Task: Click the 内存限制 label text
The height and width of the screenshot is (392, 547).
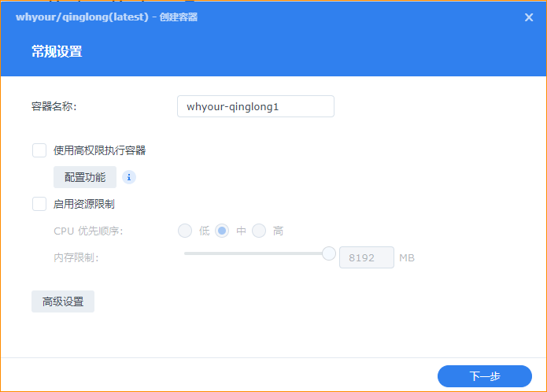Action: tap(76, 257)
